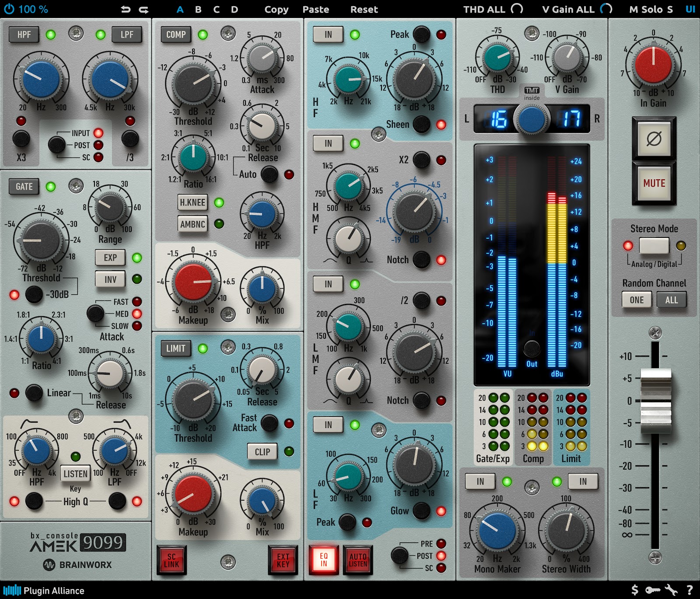Open the wrench settings icon
Viewport: 700px width, 599px height.
point(671,590)
